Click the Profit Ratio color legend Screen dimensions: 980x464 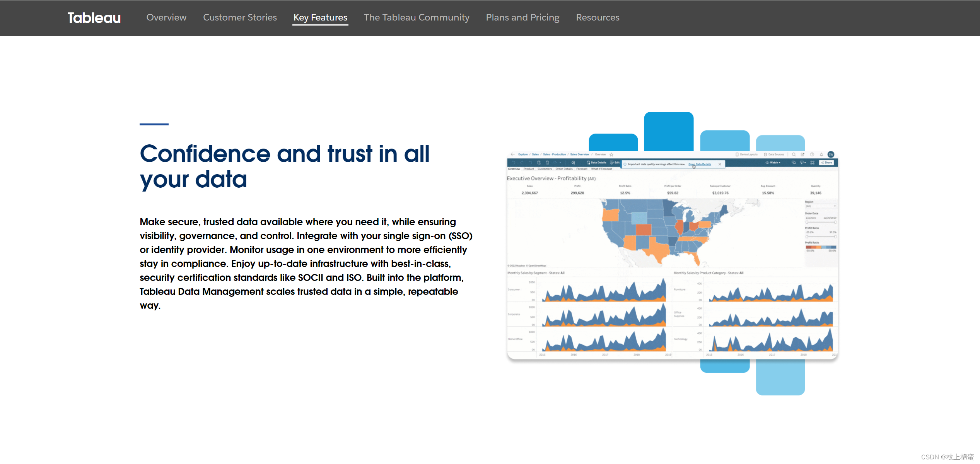pyautogui.click(x=821, y=247)
